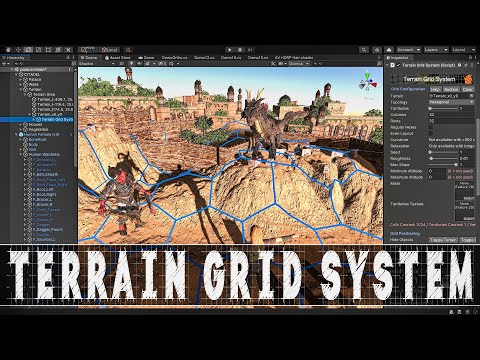480x360 pixels.
Task: Adjust the Max Slope slider
Action: click(443, 165)
